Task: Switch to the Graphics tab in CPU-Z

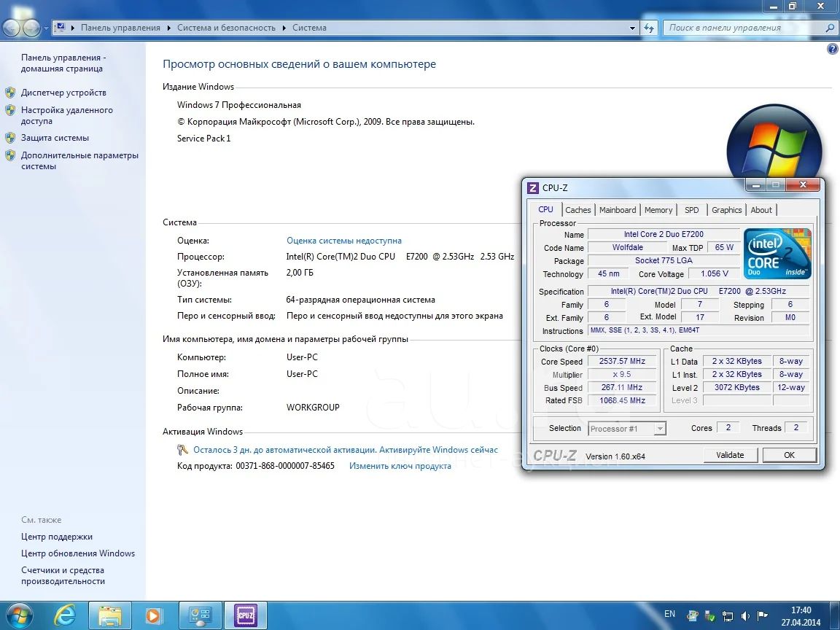Action: pyautogui.click(x=726, y=210)
